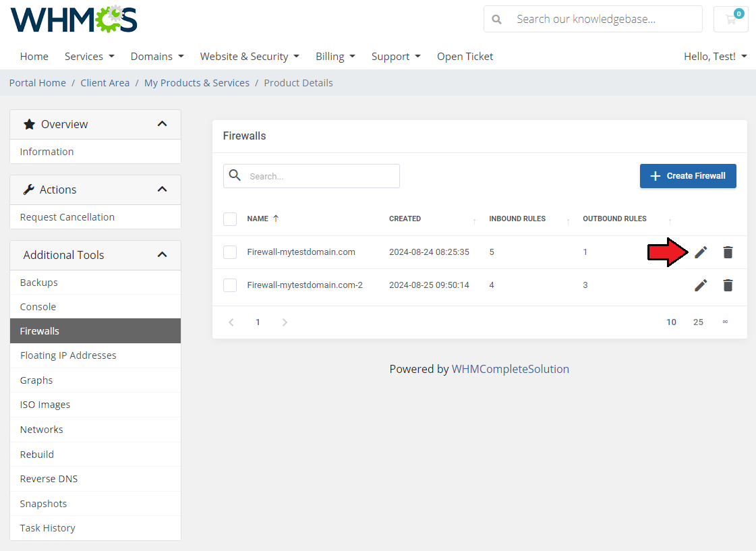Click the INBOUND RULES column header
756x551 pixels.
coord(517,219)
